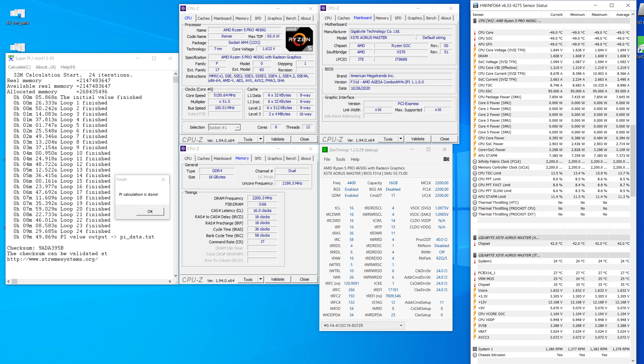Open Tools dropdown arrow in CPU-Z Mainboard window
Viewport: 644px width, 364px height.
click(401, 139)
